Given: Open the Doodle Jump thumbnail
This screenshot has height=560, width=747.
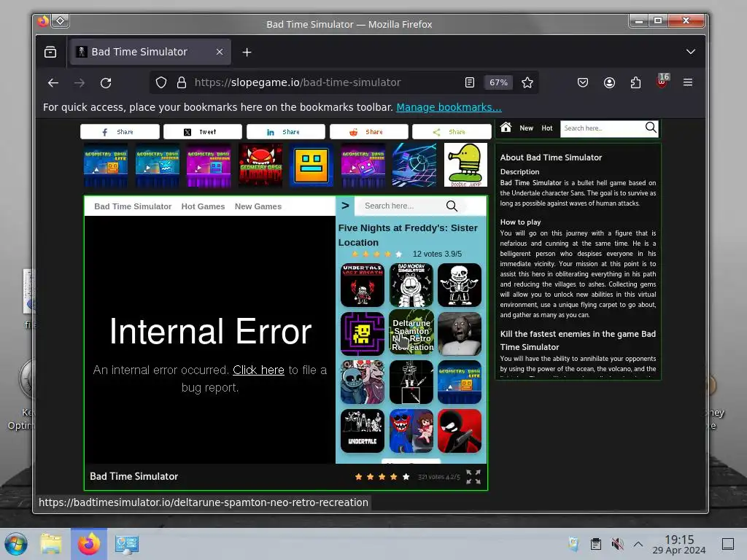Looking at the screenshot, I should [x=465, y=166].
